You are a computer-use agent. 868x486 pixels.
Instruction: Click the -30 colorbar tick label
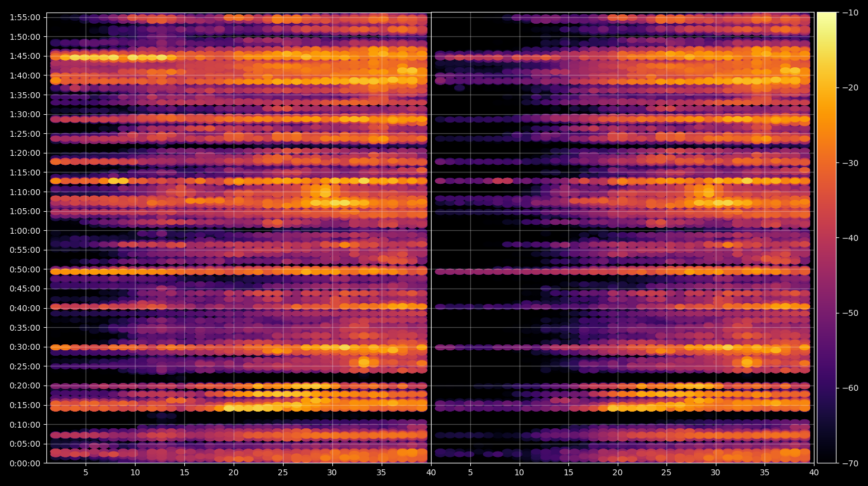850,163
